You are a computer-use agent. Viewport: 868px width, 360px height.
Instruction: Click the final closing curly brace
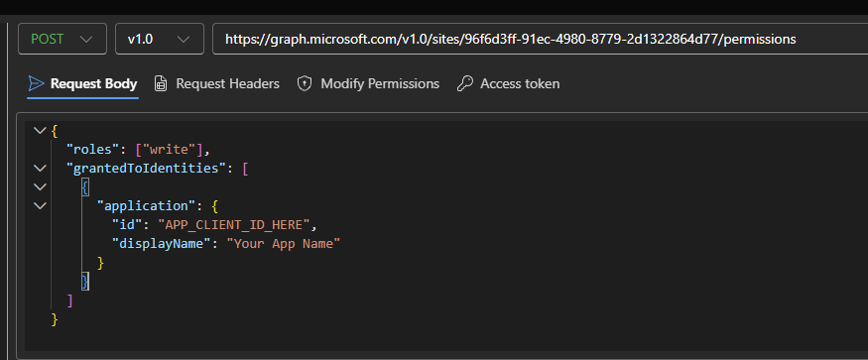(x=55, y=319)
